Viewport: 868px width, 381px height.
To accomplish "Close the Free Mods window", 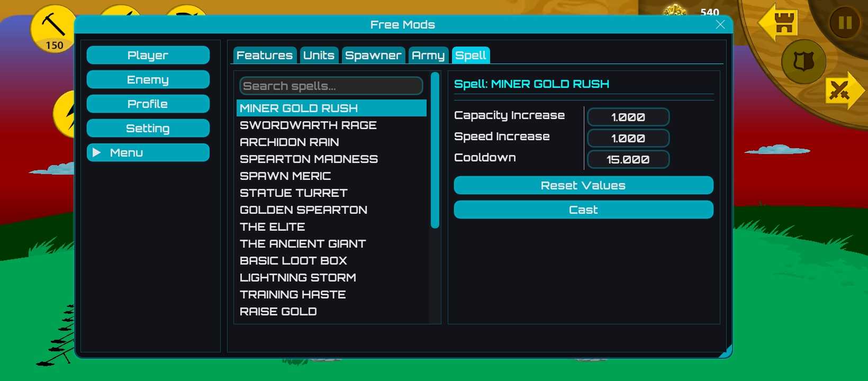I will coord(720,25).
